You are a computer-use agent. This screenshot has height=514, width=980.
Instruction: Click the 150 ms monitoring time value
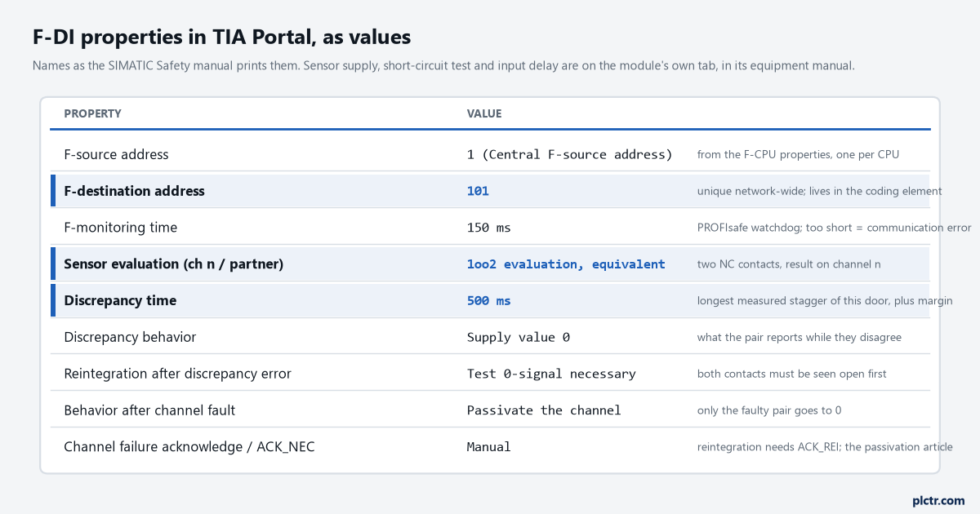[x=489, y=228]
